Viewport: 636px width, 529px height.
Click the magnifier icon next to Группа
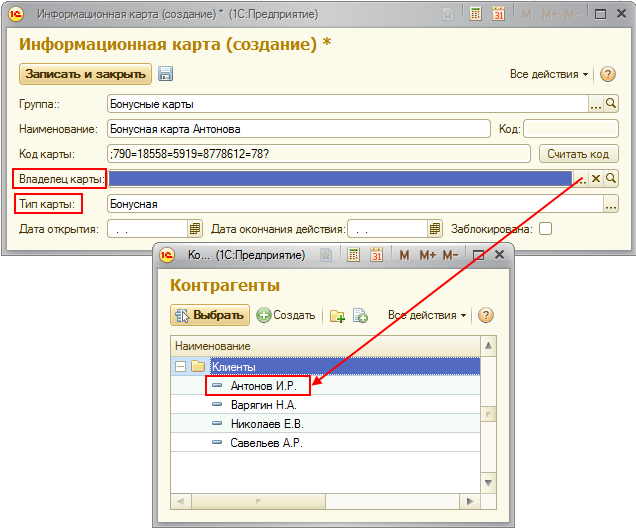pos(611,103)
